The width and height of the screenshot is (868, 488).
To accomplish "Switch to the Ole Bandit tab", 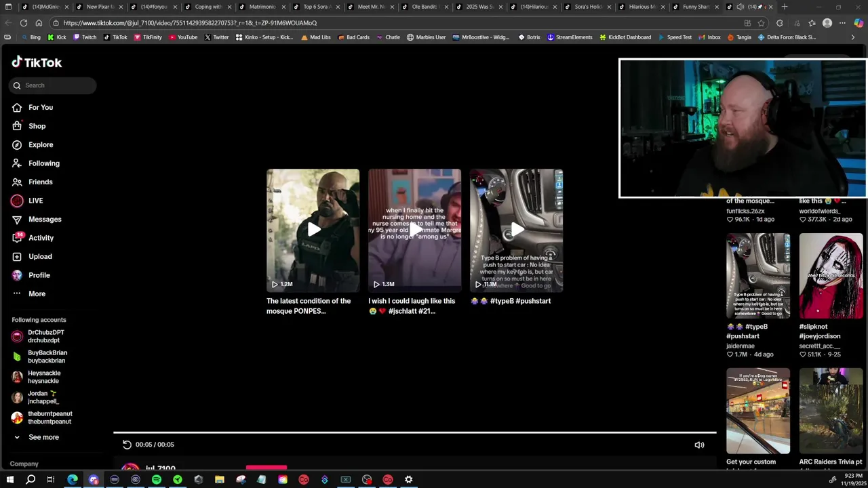I will (425, 7).
